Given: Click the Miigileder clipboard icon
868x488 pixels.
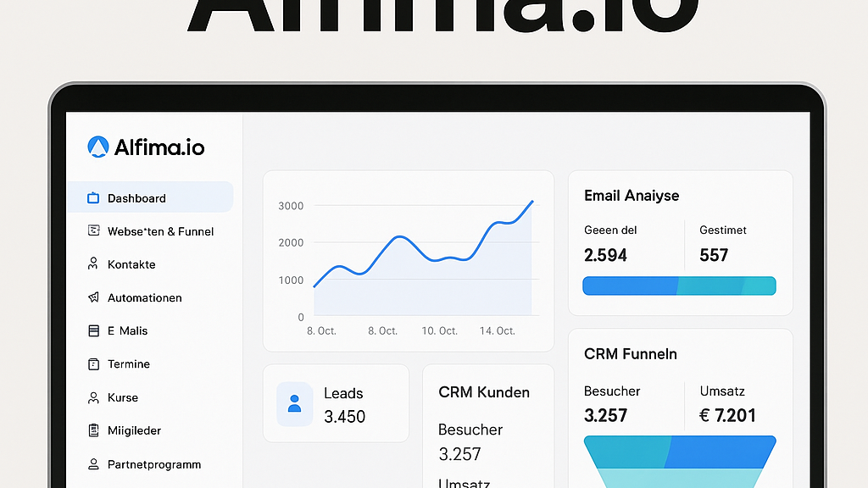Looking at the screenshot, I should (93, 430).
